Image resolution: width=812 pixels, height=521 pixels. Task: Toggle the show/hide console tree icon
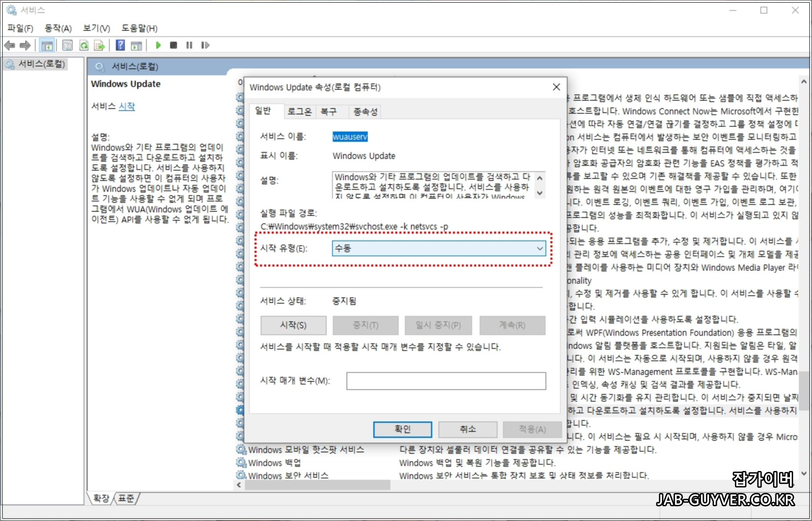point(46,45)
